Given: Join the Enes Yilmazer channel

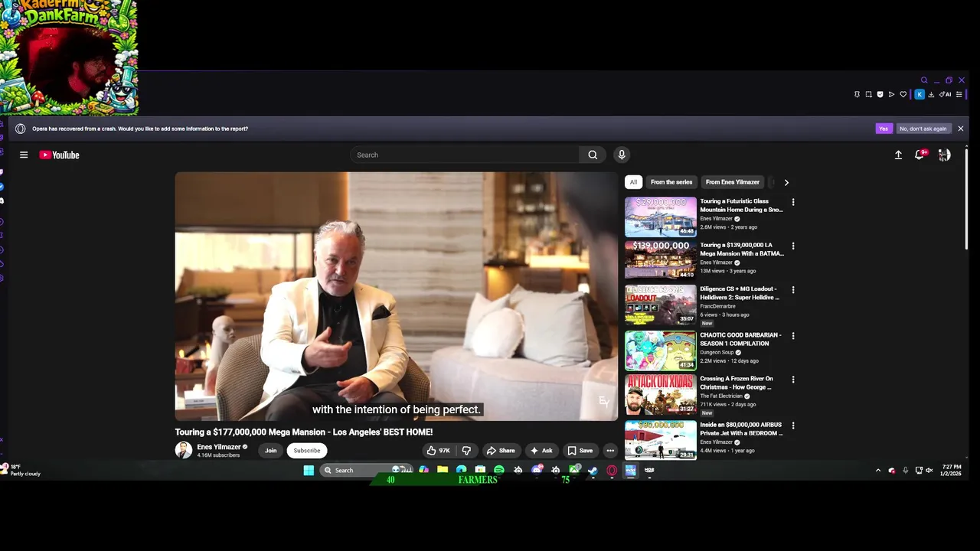Looking at the screenshot, I should tap(270, 451).
